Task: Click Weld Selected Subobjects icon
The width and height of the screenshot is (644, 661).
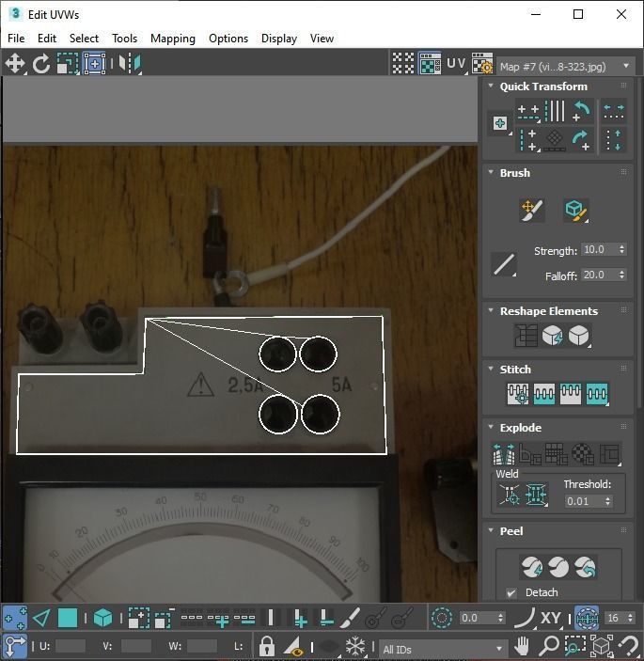Action: point(536,494)
